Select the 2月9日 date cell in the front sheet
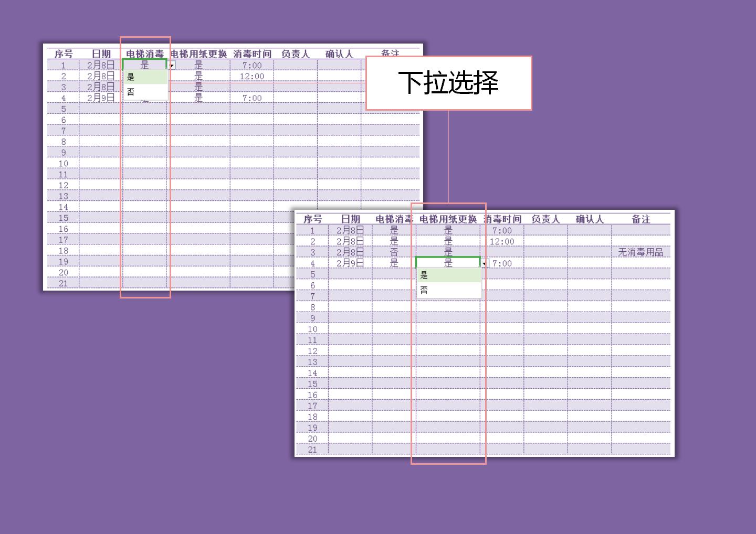The image size is (756, 534). (350, 263)
